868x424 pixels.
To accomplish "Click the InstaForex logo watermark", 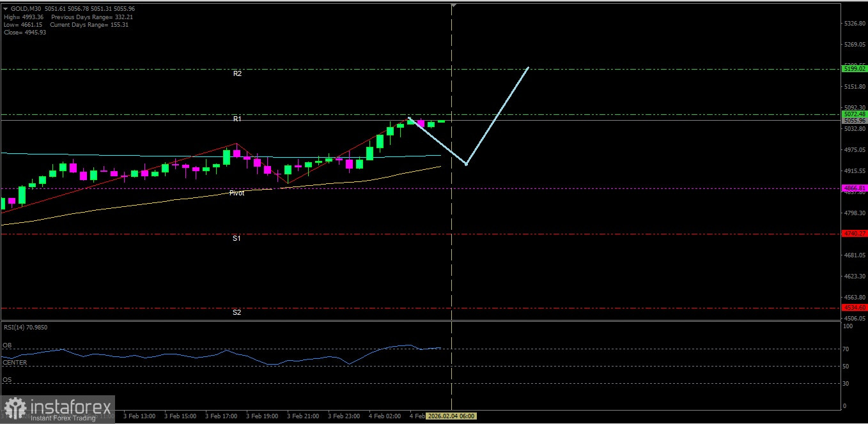I will click(58, 409).
